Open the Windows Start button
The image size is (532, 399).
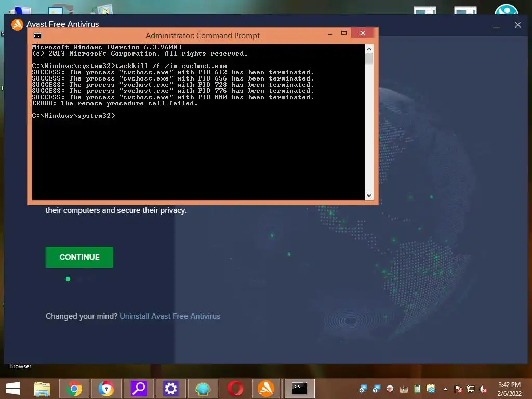point(13,389)
